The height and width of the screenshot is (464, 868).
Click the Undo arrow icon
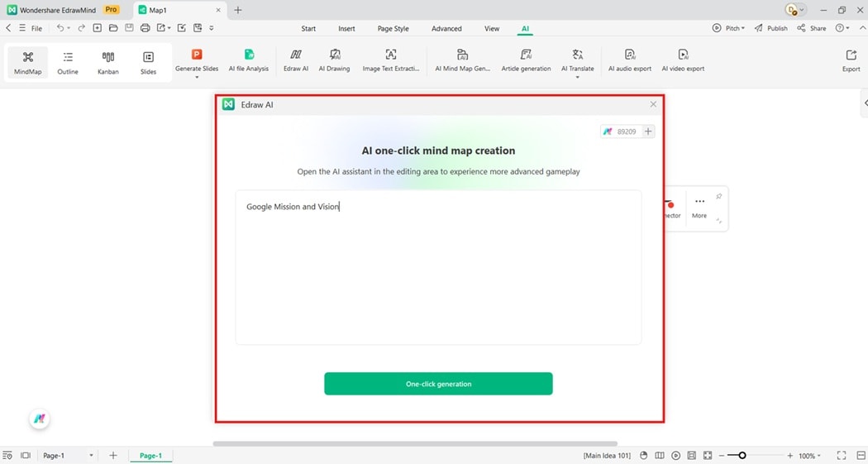point(60,27)
